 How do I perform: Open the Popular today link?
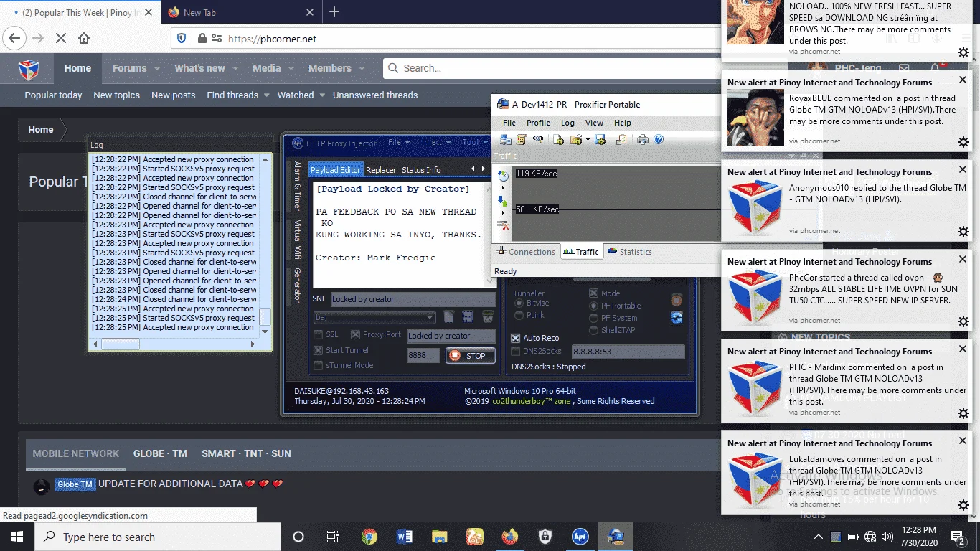tap(53, 95)
